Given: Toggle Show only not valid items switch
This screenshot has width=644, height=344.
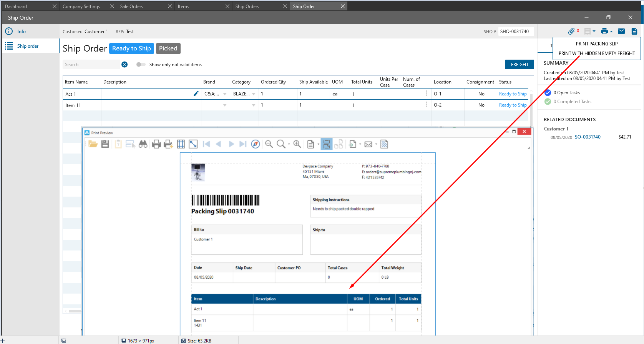Looking at the screenshot, I should (x=141, y=65).
